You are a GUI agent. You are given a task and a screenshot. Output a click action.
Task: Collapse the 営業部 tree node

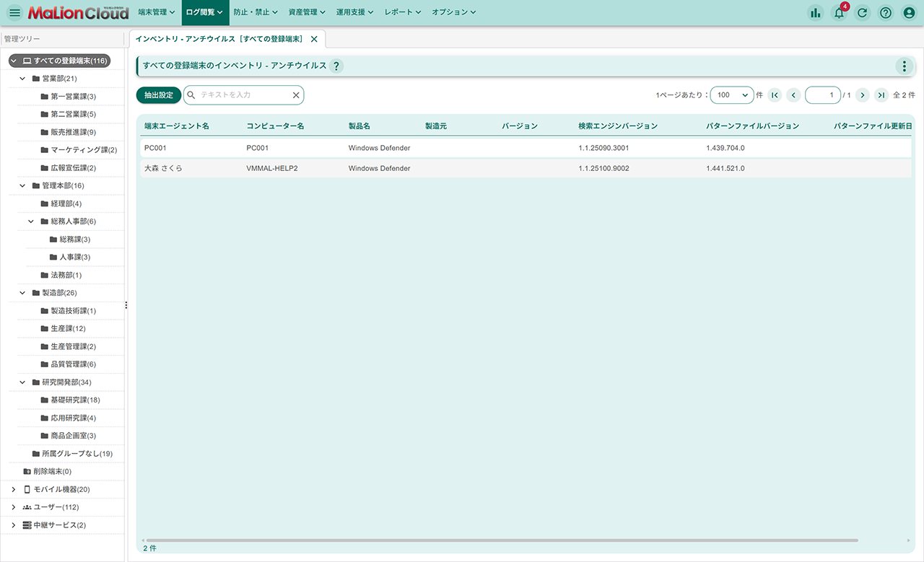(23, 79)
